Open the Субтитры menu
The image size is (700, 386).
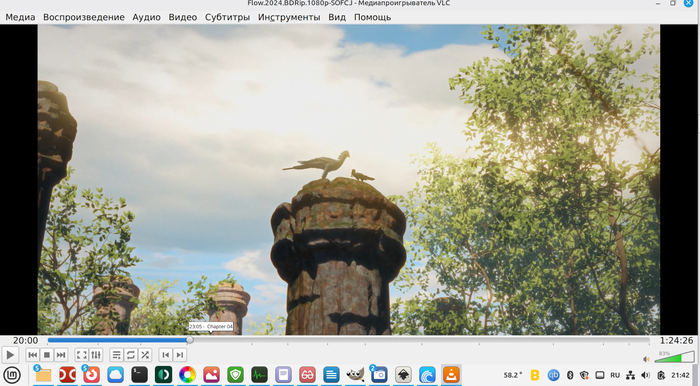(x=227, y=17)
